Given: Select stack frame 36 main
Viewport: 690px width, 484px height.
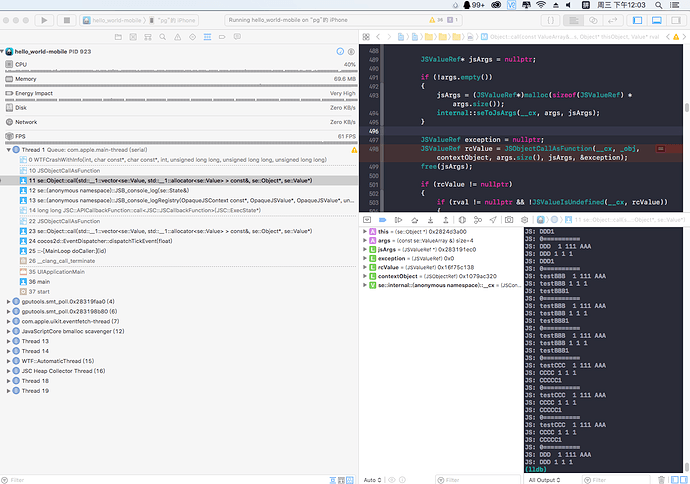Looking at the screenshot, I should (40, 281).
